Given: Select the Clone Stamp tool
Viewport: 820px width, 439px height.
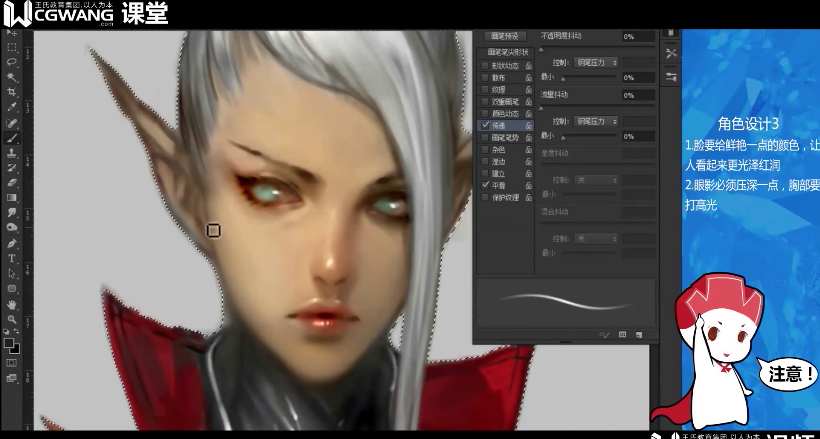Looking at the screenshot, I should coord(12,153).
